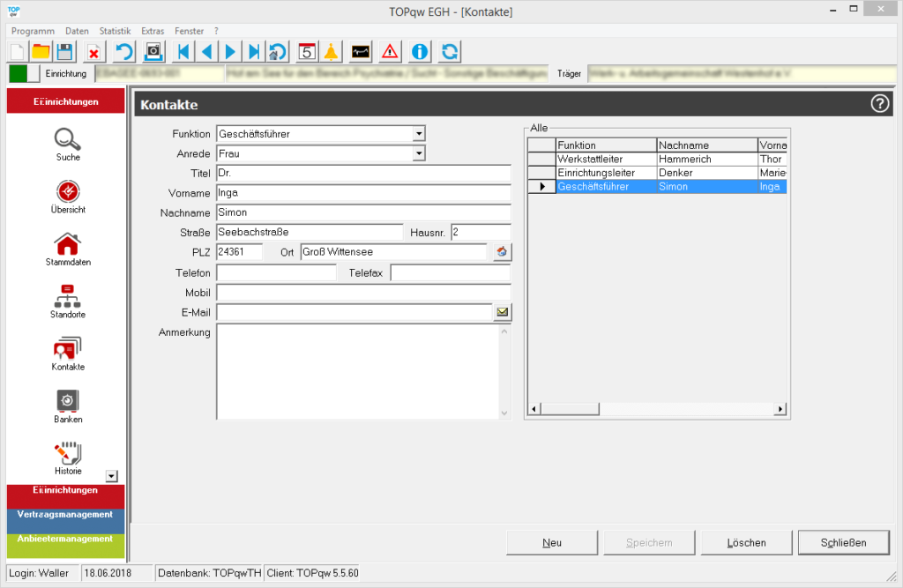
Task: Open Stammdaten in the sidebar
Action: coord(67,249)
